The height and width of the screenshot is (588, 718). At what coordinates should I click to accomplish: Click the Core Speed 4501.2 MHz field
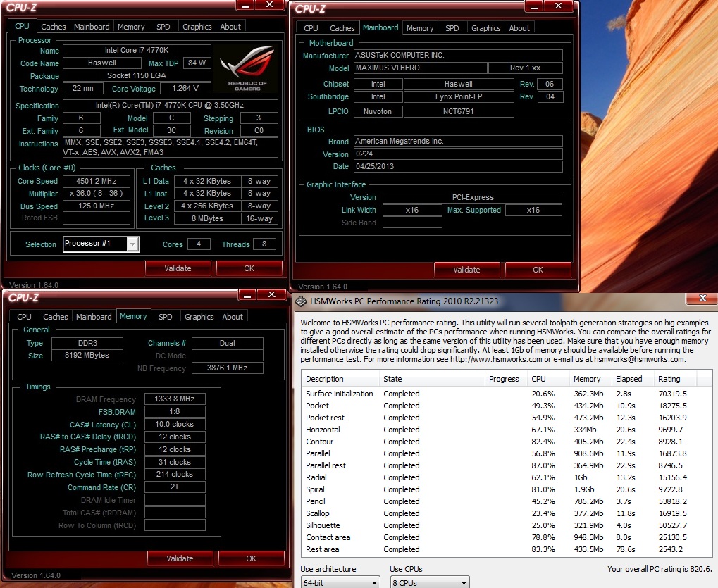(96, 181)
